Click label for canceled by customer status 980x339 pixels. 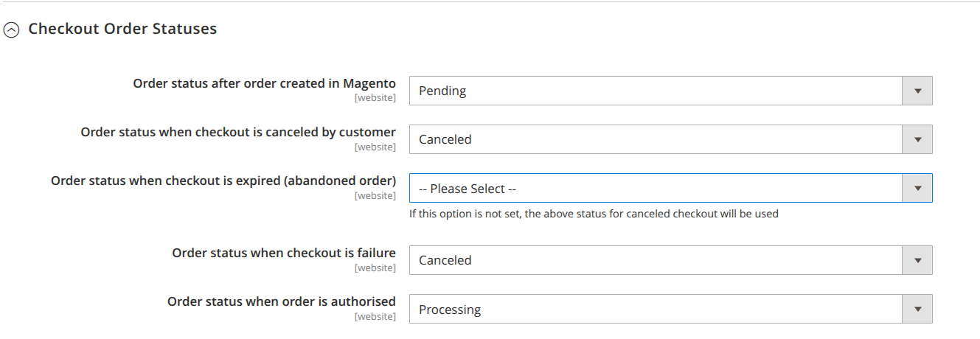[237, 132]
